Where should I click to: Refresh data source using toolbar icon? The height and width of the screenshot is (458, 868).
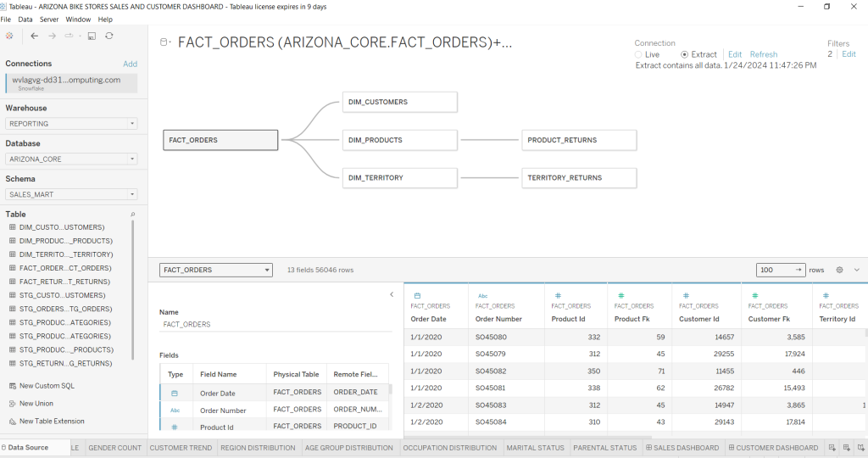click(x=108, y=36)
